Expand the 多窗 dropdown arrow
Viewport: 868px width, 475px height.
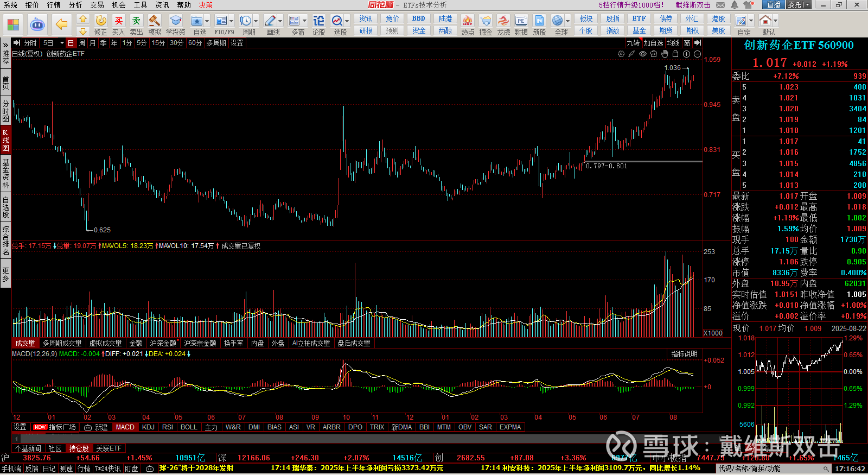(305, 21)
